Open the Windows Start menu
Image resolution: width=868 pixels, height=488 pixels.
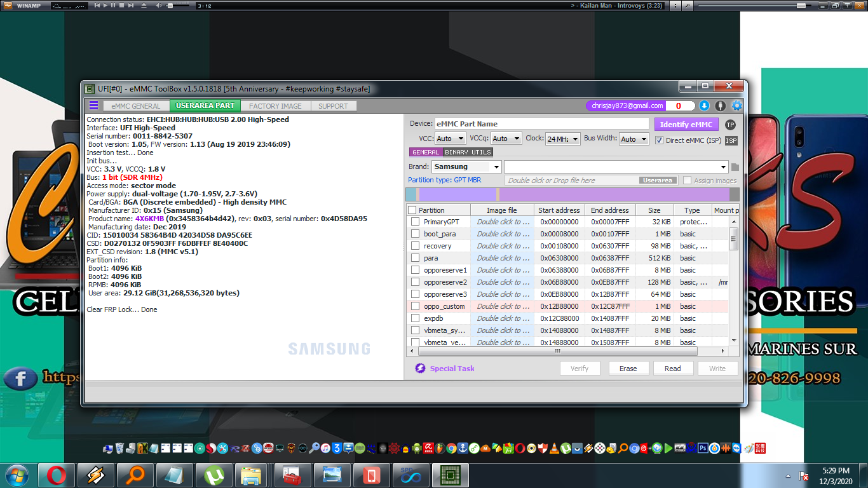point(16,475)
